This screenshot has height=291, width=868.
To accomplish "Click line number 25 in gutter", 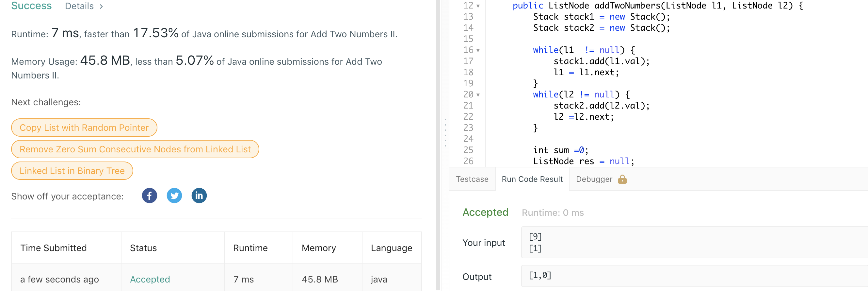I will pos(468,150).
